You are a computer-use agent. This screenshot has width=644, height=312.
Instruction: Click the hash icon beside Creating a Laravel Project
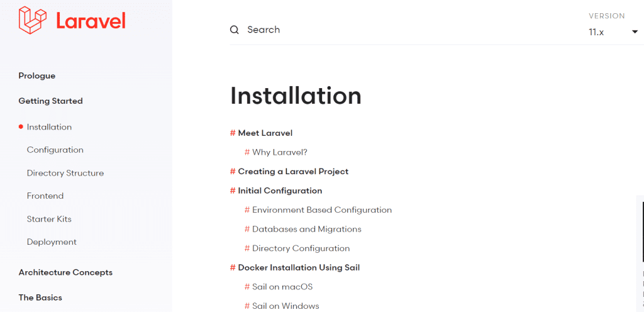(x=233, y=172)
